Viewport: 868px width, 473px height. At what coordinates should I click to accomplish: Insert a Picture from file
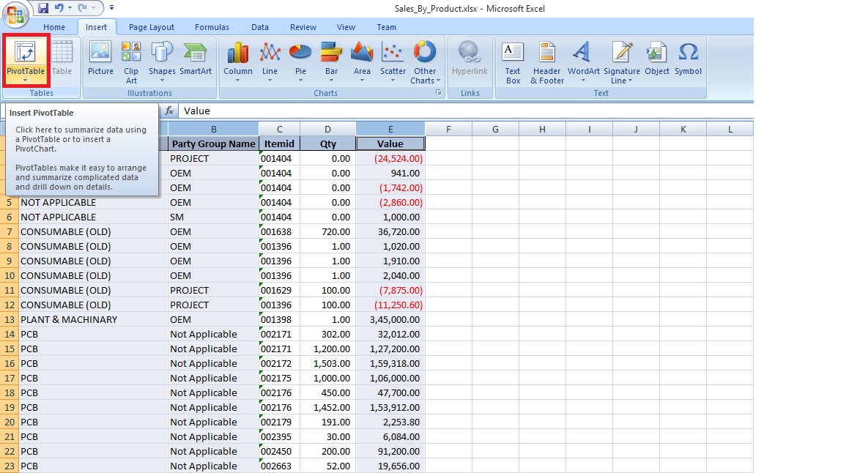(x=101, y=58)
